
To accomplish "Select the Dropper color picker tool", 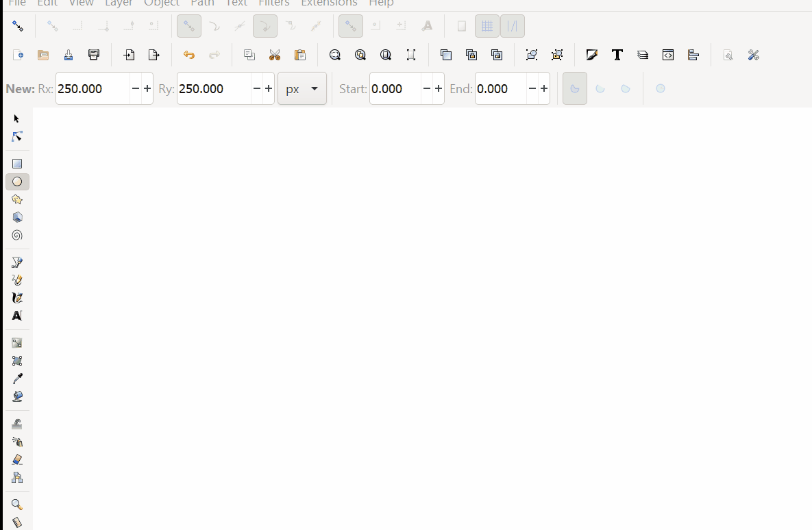I will coord(17,379).
